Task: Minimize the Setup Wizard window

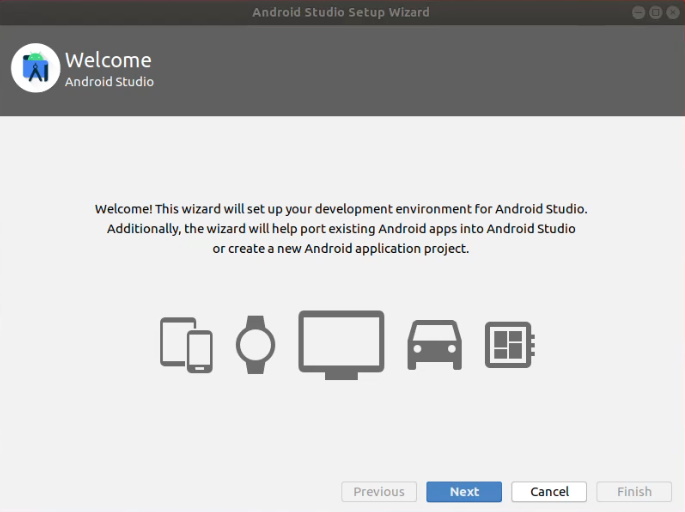Action: point(638,13)
